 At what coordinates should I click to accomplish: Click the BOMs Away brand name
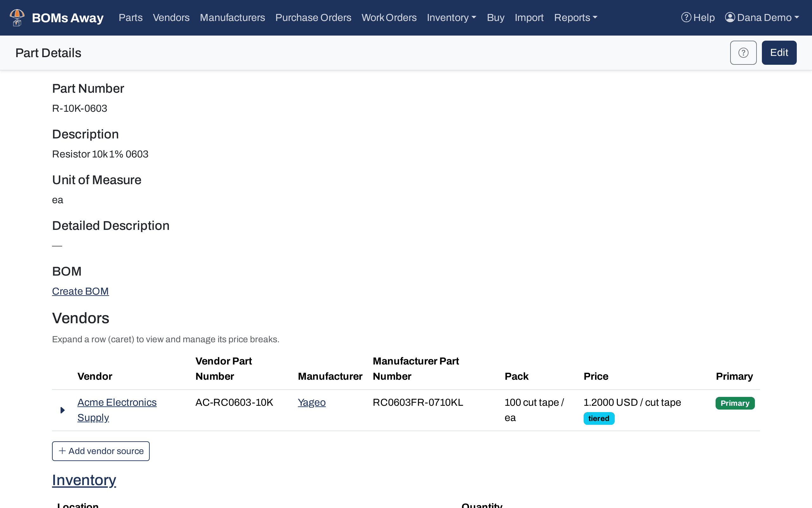[68, 17]
